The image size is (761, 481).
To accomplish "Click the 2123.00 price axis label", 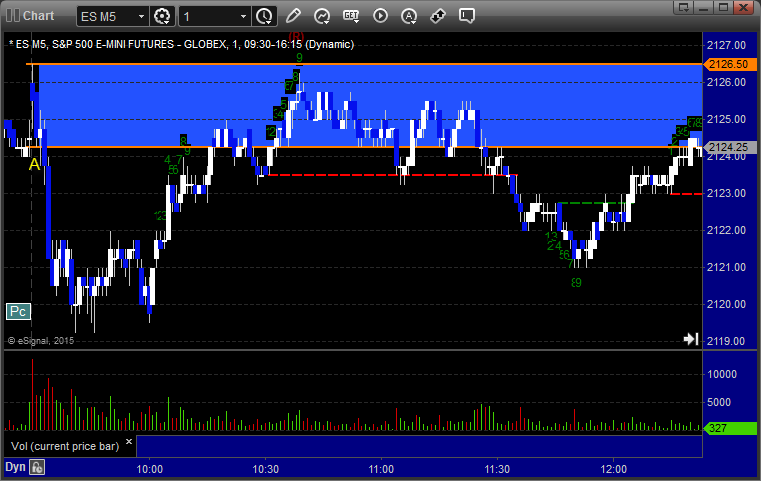I will pyautogui.click(x=726, y=193).
